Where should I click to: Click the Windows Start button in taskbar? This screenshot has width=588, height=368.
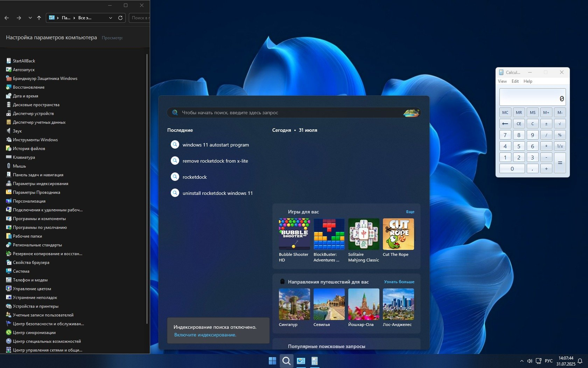272,361
